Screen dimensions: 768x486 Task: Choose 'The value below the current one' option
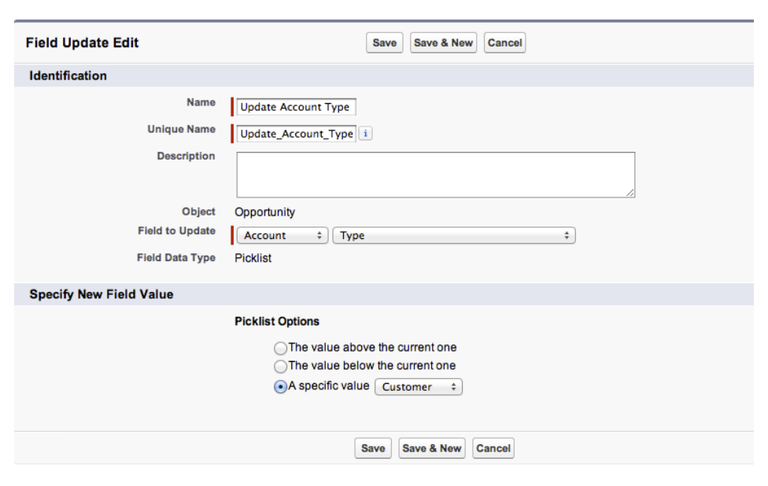280,366
